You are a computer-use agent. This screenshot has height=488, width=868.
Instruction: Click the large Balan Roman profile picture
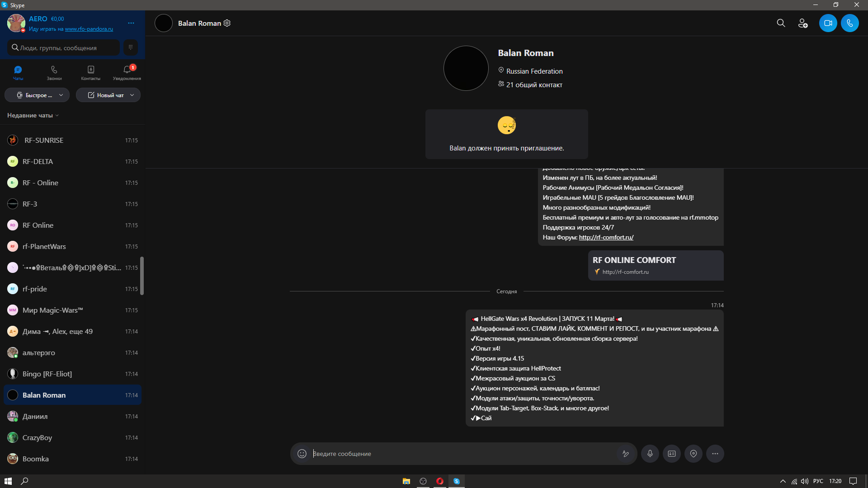466,68
